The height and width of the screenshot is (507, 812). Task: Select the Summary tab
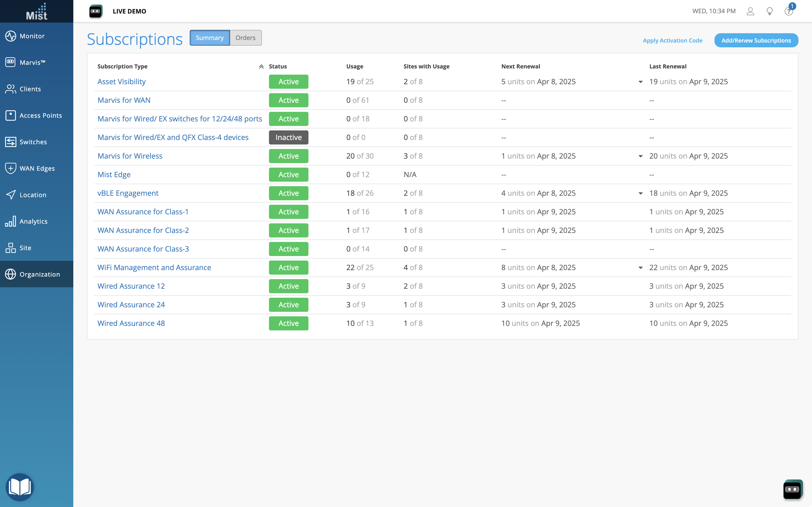(x=210, y=38)
